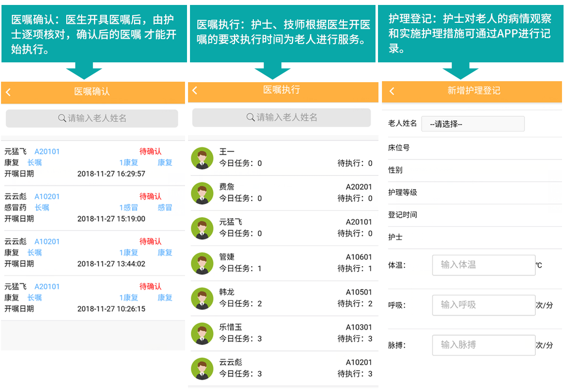The image size is (564, 392).
Task: Click 待确认 on order dated 15:19:00
Action: coord(150,196)
